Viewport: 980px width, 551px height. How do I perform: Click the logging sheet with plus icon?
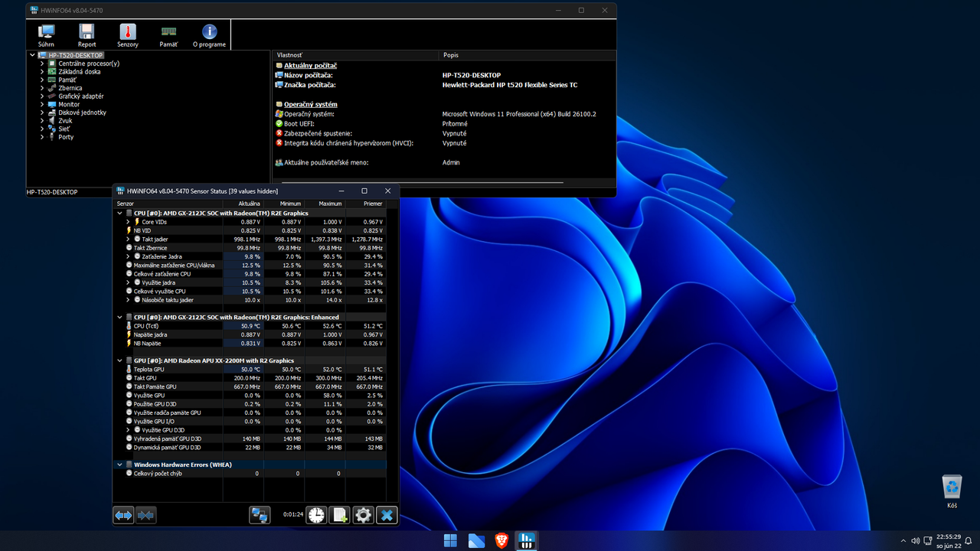click(x=340, y=515)
